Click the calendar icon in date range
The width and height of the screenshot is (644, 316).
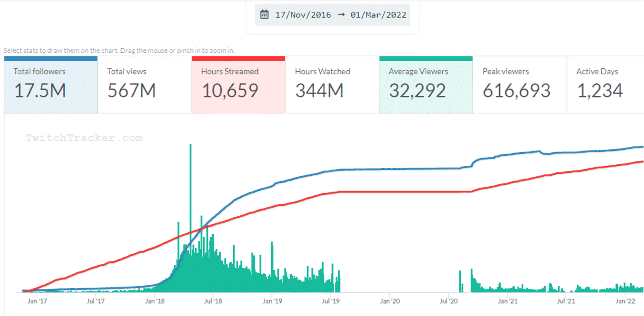[264, 15]
